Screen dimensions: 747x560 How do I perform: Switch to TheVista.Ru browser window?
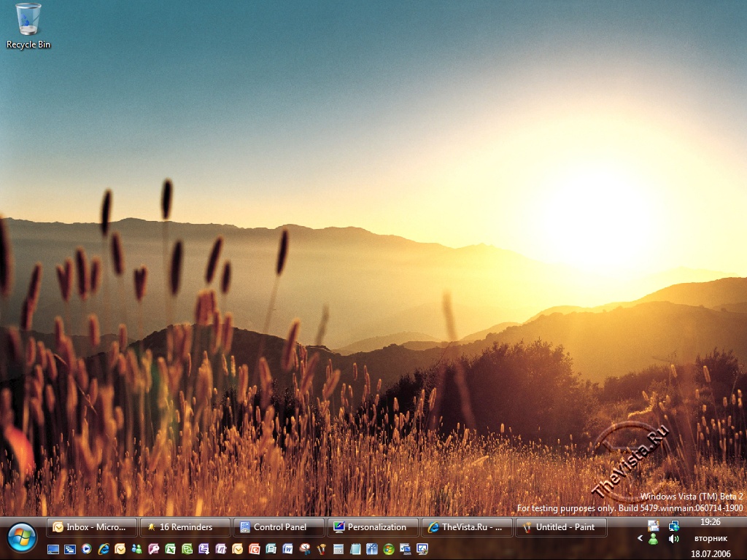[467, 527]
